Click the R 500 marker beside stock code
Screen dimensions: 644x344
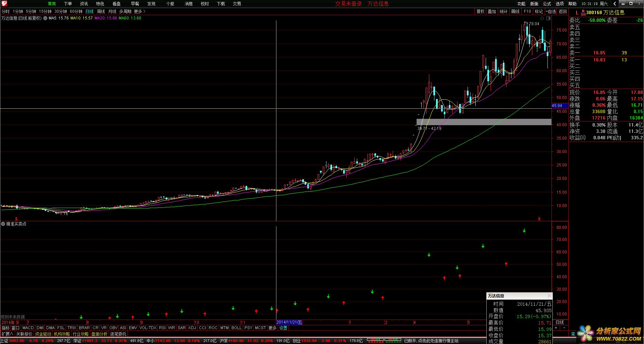coord(583,13)
